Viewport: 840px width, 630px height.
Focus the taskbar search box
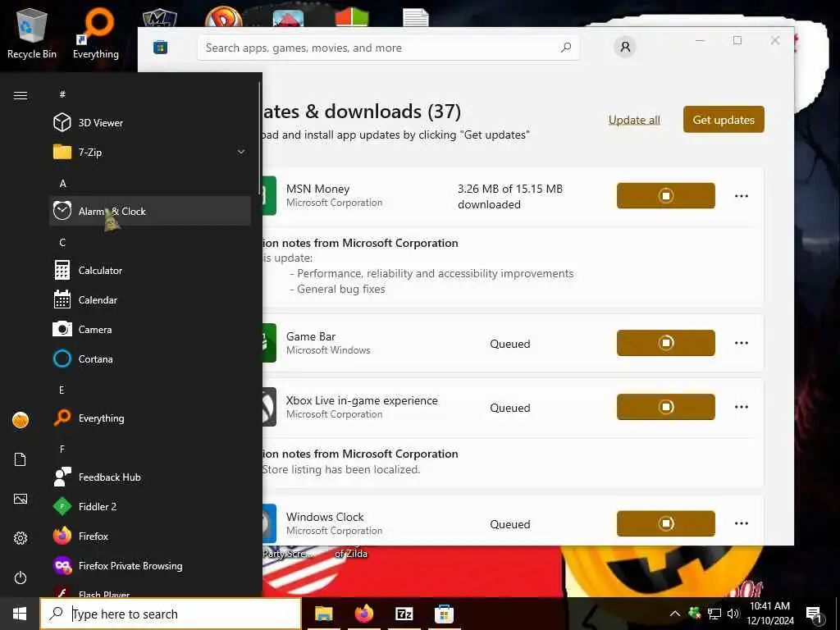coord(171,614)
